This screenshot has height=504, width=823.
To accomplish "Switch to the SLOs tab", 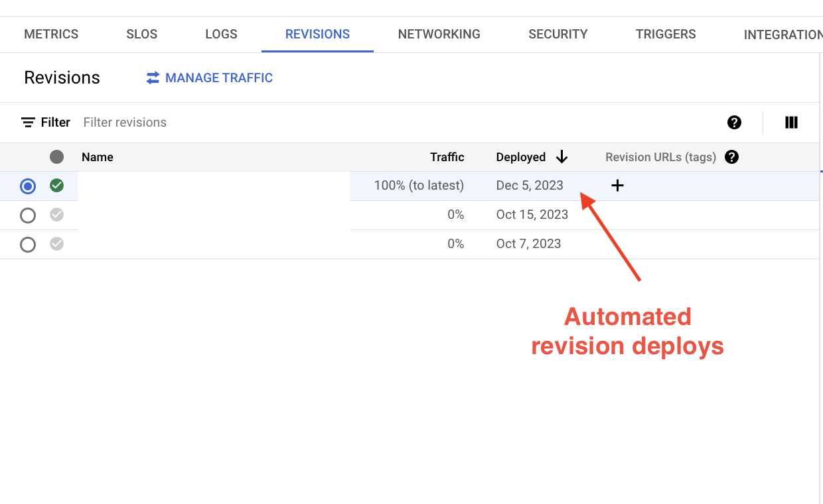I will click(142, 34).
